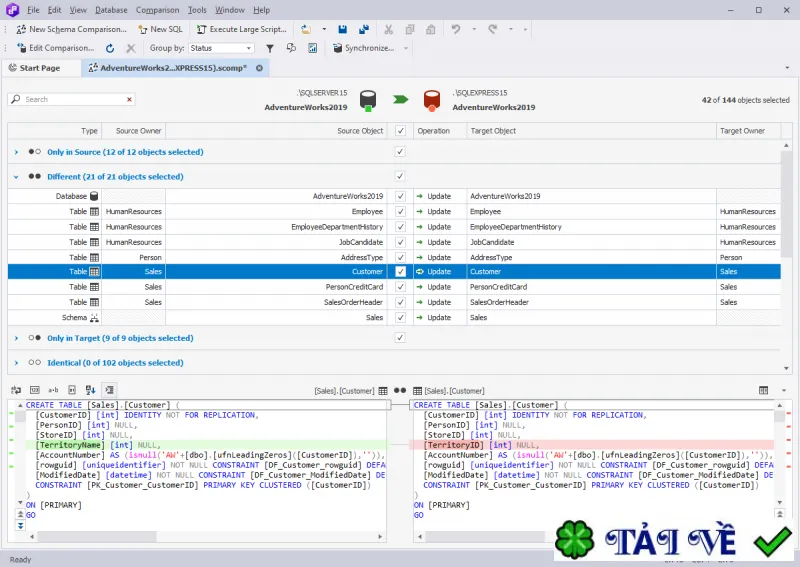Click the first icon in diff toolbar
Image resolution: width=800 pixels, height=567 pixels.
coord(16,390)
